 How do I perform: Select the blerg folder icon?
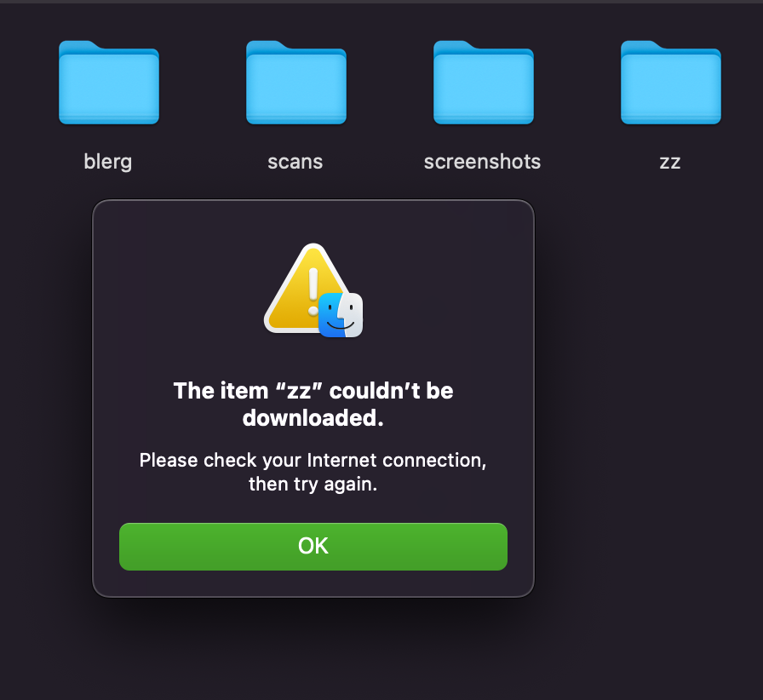[109, 83]
